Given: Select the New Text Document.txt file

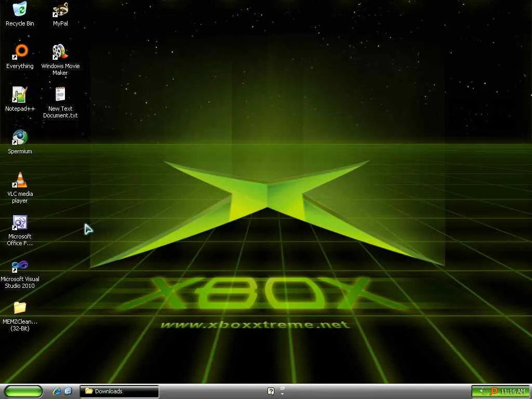Looking at the screenshot, I should click(x=60, y=102).
